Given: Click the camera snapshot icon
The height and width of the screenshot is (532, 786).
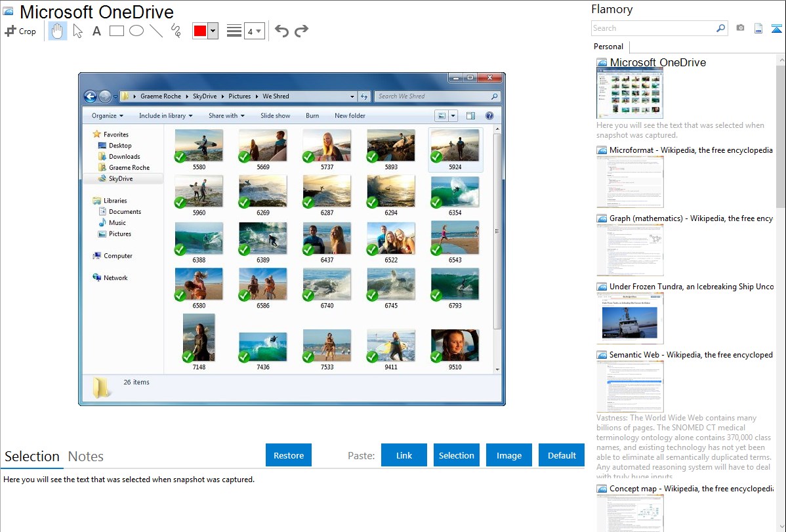Looking at the screenshot, I should [x=740, y=28].
